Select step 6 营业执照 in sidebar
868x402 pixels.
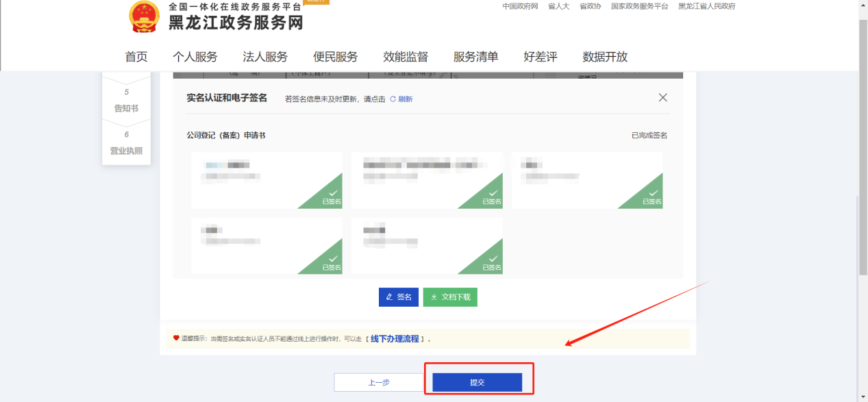tap(126, 144)
